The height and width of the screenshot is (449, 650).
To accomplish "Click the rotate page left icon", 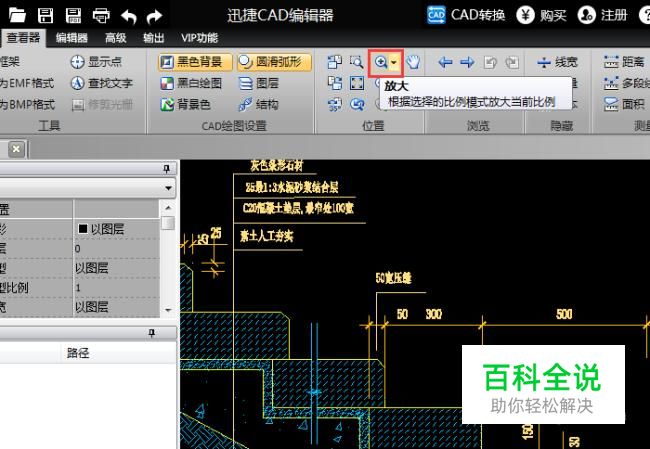I will [490, 63].
